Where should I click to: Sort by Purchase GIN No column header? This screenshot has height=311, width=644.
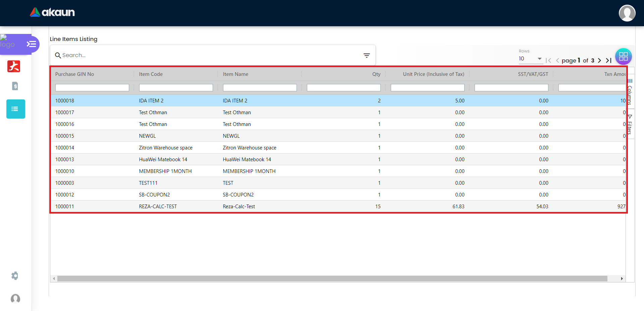pos(74,74)
